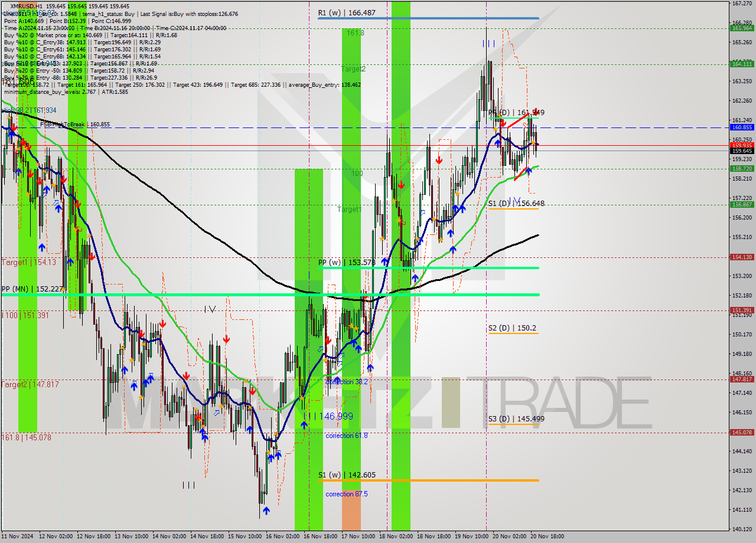The width and height of the screenshot is (756, 543).
Task: Click the blue I V wave label above S1 (D)
Action: (514, 201)
